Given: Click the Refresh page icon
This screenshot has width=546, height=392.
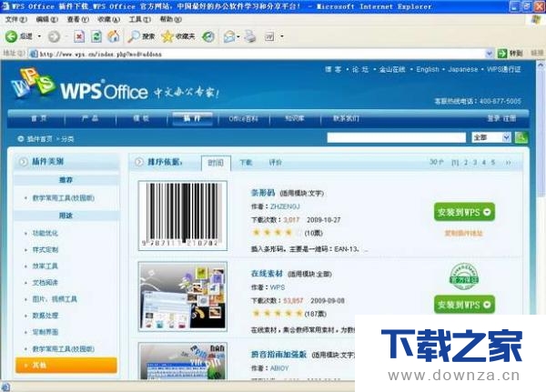Looking at the screenshot, I should (x=96, y=36).
